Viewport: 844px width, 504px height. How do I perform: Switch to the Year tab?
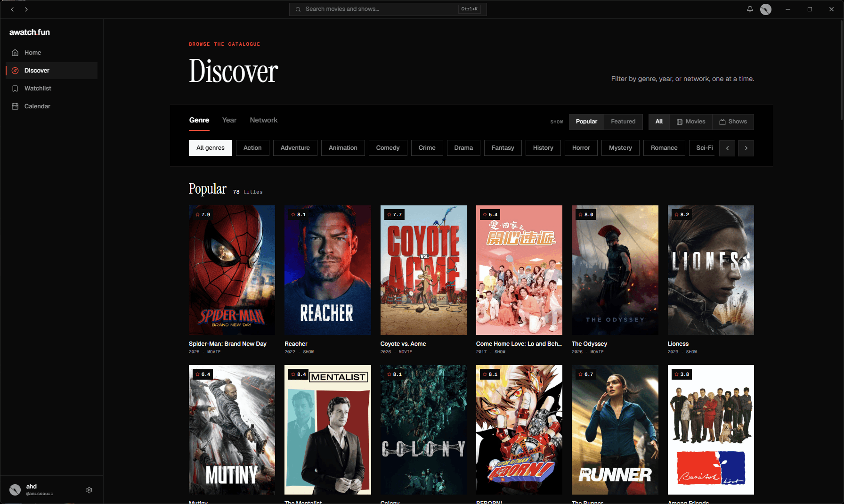(x=229, y=121)
